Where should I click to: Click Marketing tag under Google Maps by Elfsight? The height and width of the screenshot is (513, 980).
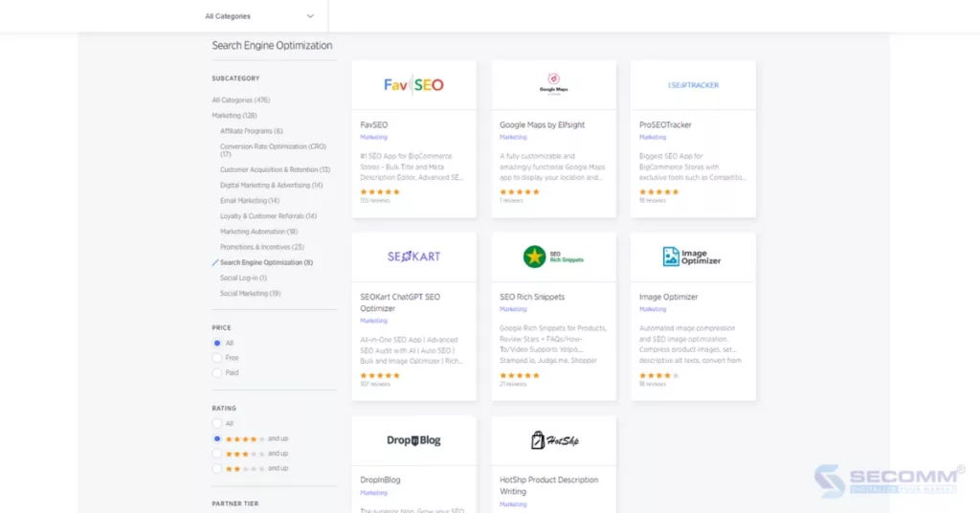(513, 137)
